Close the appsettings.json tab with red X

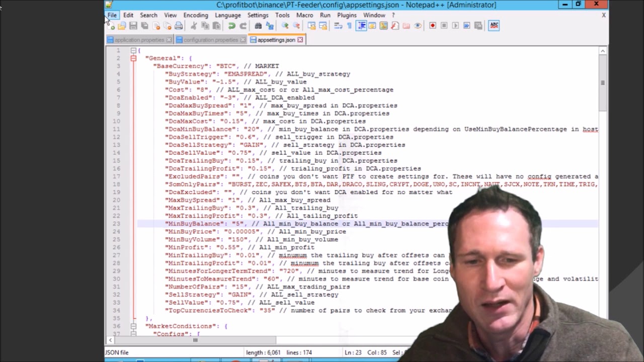coord(300,40)
